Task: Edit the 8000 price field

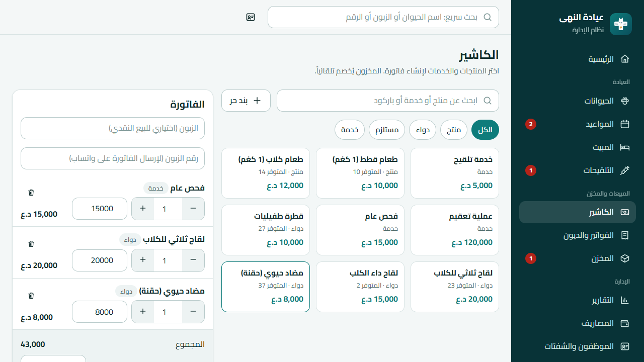Action: [100, 312]
